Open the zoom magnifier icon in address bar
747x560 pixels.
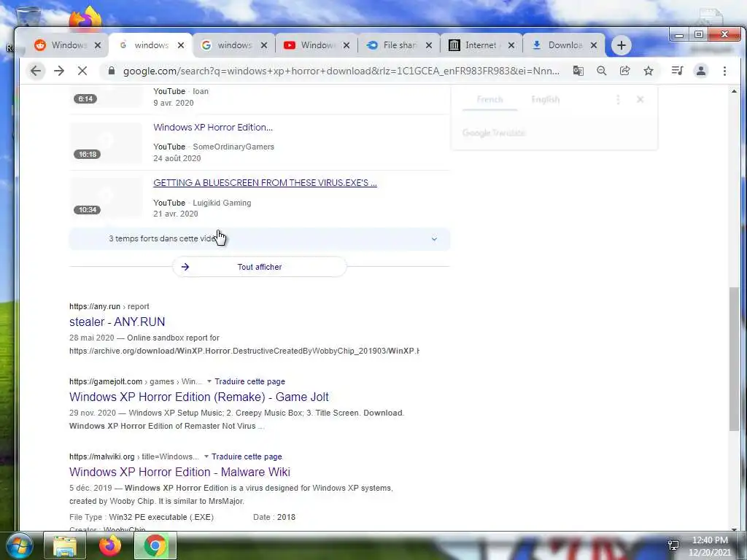pos(602,71)
